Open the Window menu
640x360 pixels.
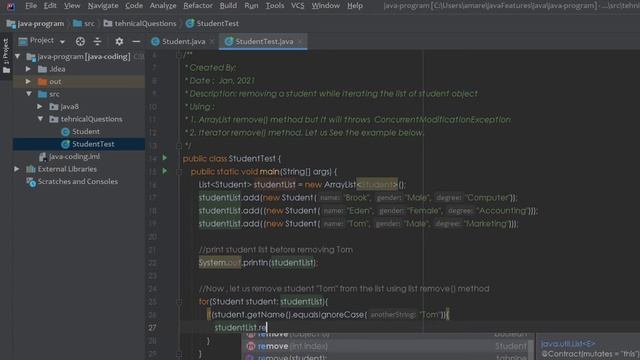(325, 6)
